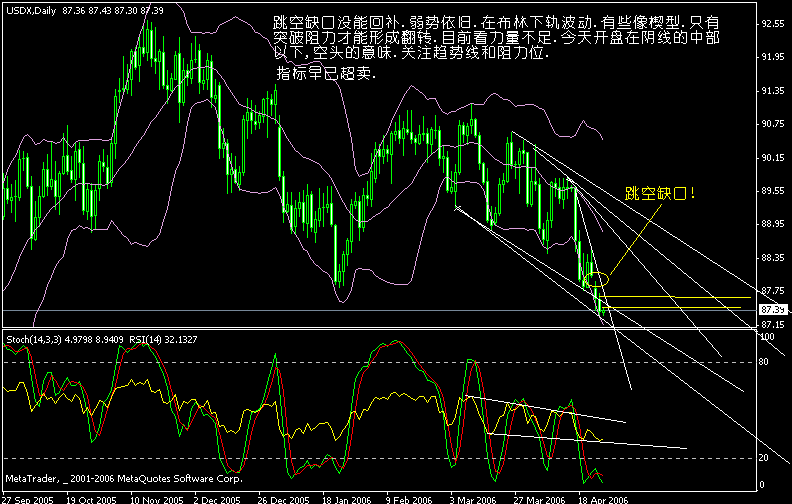Screen dimensions: 792x504
Task: Select the annotation line starting with 以下,空头的意味
Action: click(x=411, y=53)
